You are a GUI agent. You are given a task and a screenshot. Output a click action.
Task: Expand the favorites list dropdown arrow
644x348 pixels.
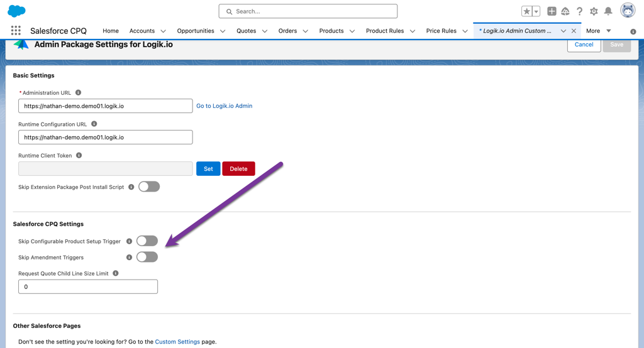pyautogui.click(x=536, y=11)
